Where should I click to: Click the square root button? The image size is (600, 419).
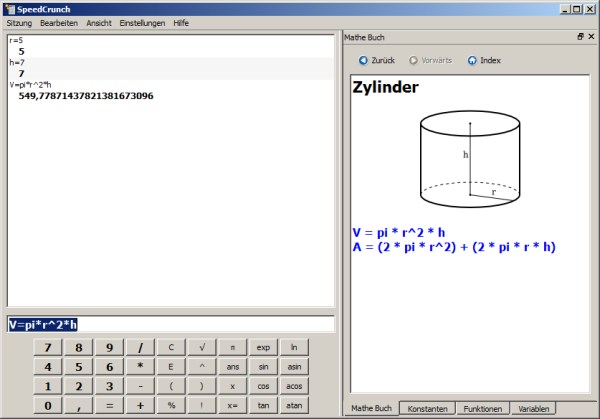202,347
